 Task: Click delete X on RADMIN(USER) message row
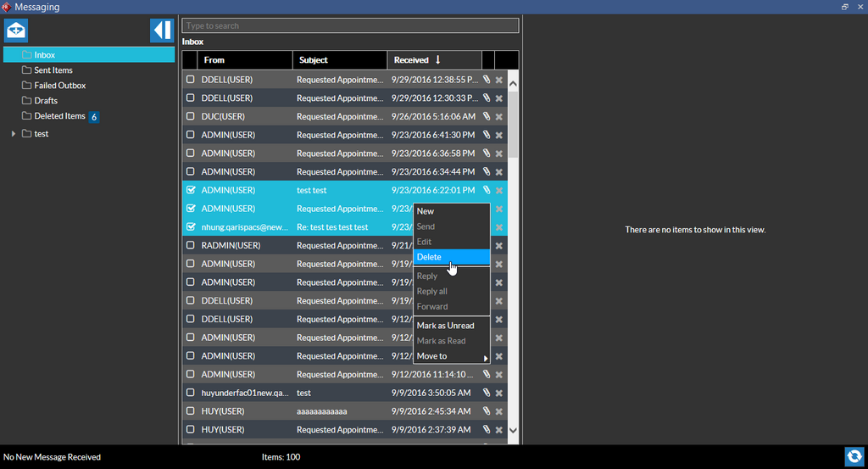(499, 246)
